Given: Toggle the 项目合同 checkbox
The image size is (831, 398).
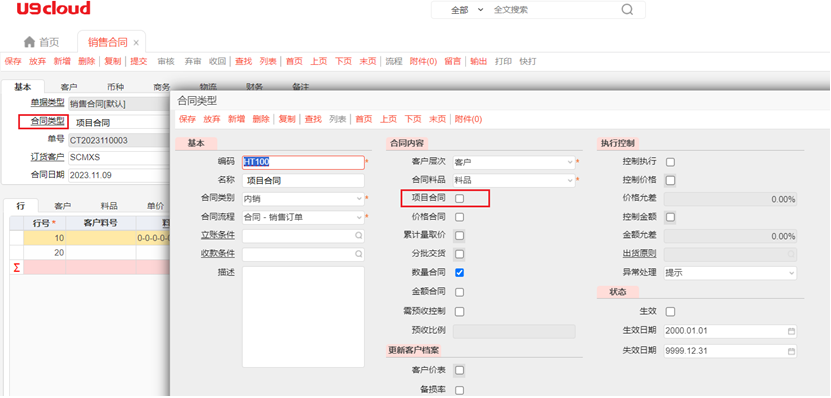Looking at the screenshot, I should 459,198.
